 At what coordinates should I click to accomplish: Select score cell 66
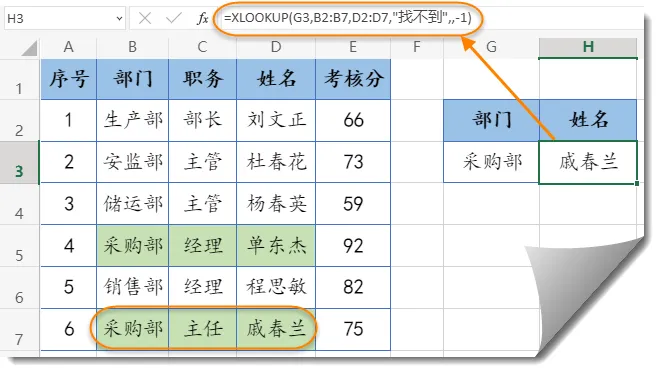(353, 120)
